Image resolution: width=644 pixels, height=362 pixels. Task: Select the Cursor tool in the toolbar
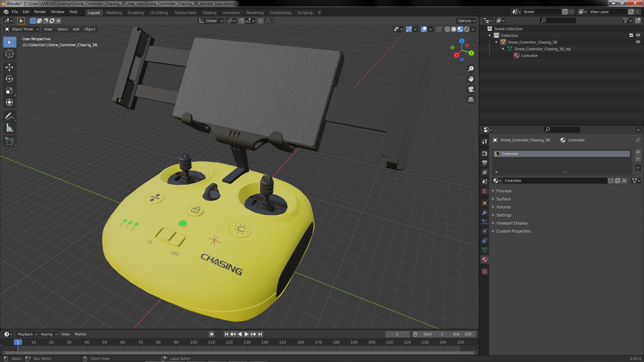tap(9, 54)
